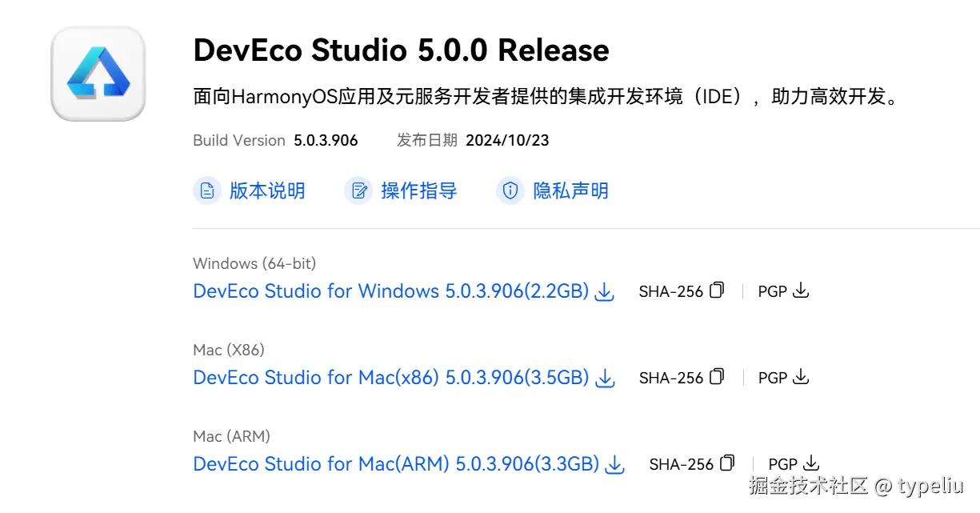Download the Mac(x86) PGP signature icon
980x513 pixels.
(x=801, y=378)
